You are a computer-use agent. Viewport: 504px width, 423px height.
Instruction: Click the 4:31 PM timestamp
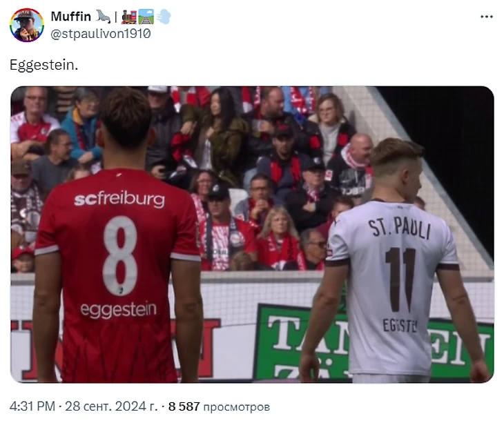tap(32, 406)
